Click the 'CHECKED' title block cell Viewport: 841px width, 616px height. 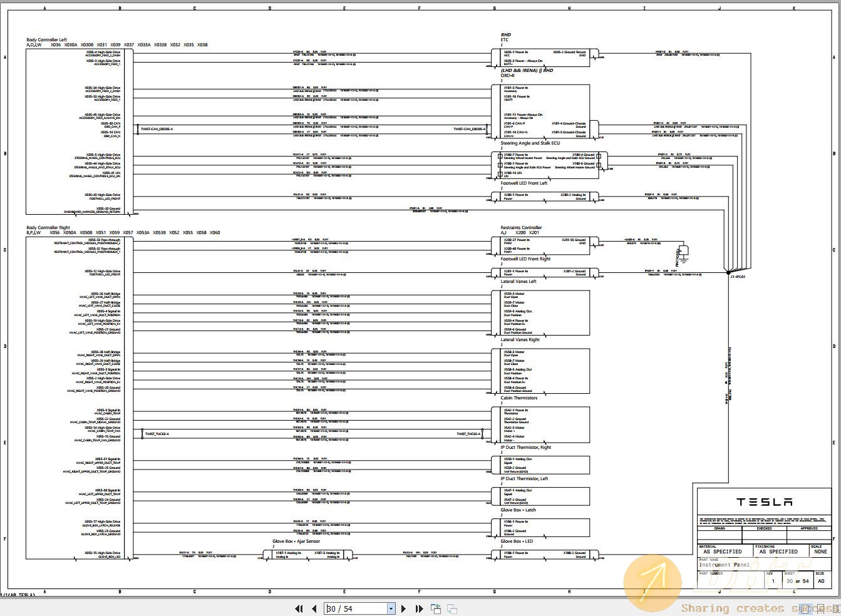pos(764,528)
